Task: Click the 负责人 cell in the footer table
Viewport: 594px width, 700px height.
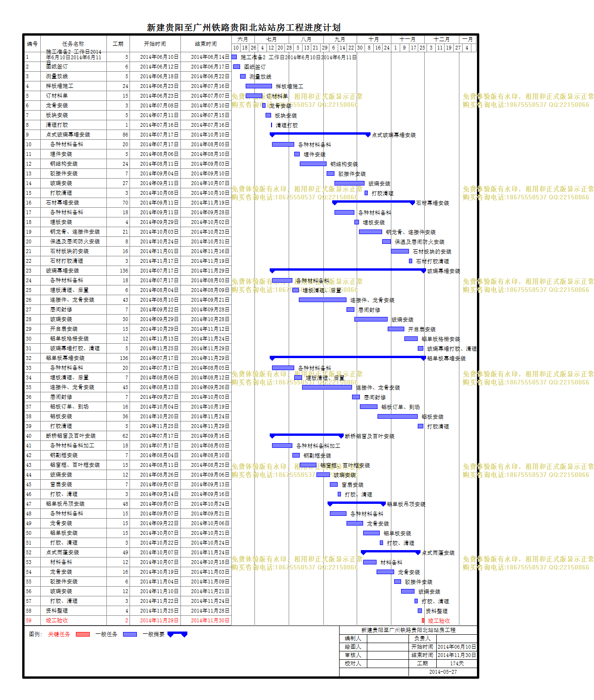Action: coord(422,638)
